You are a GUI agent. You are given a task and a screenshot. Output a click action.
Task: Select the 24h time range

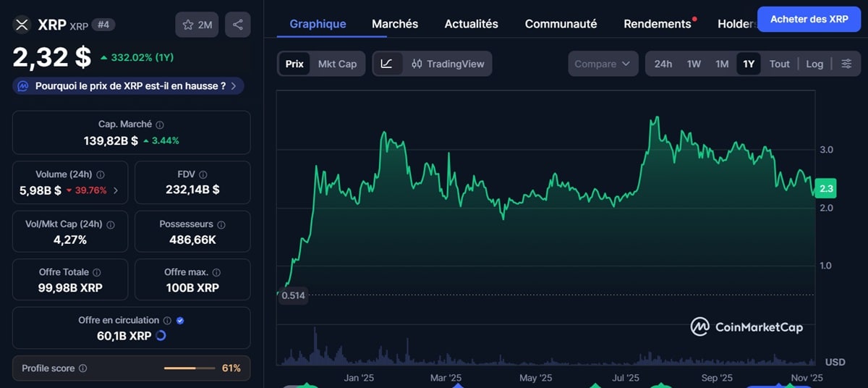click(663, 64)
